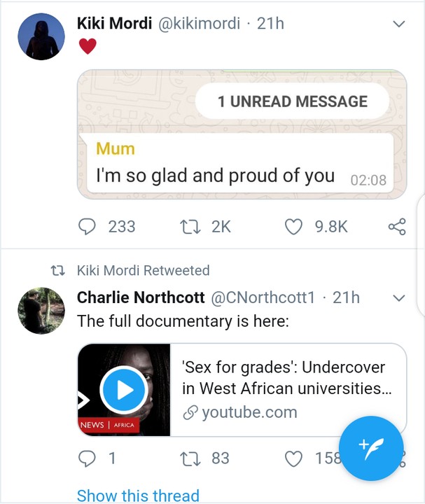425x504 pixels.
Task: Reply to Charlie Northcott's tweet
Action: point(87,458)
